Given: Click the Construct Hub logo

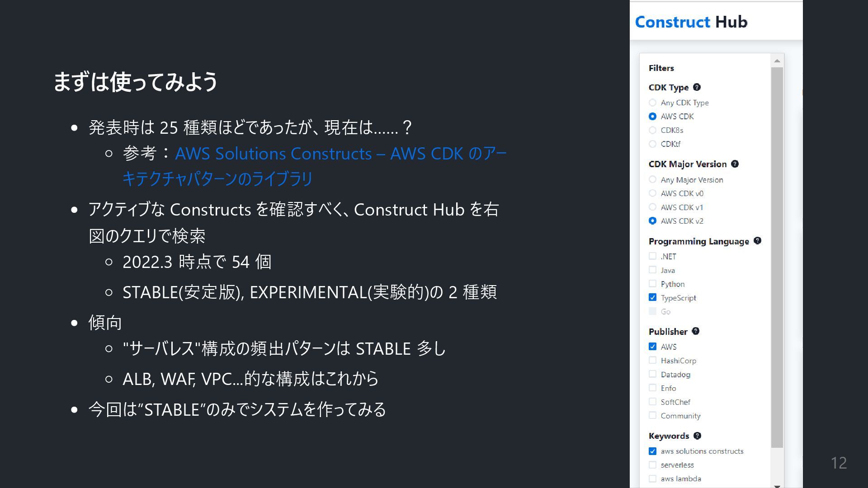Looking at the screenshot, I should click(691, 22).
